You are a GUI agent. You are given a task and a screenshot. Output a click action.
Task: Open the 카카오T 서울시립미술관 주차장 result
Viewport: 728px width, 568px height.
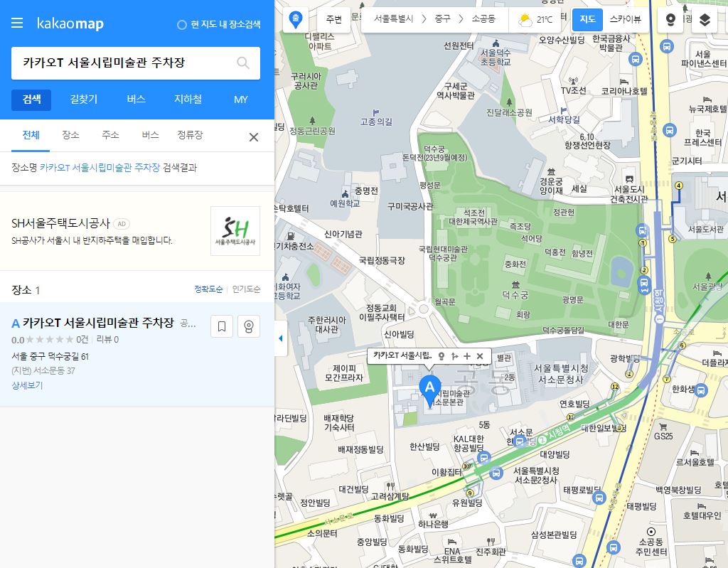pos(98,323)
